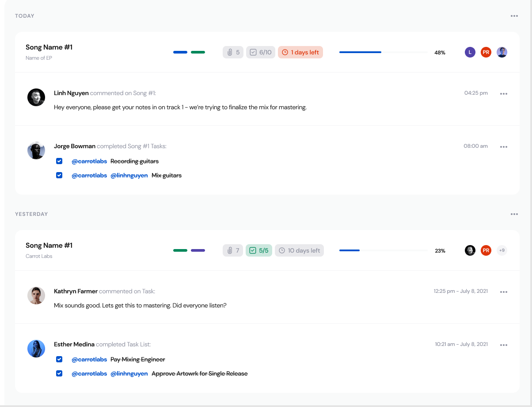Image resolution: width=532 pixels, height=407 pixels.
Task: Open options for Linh Nguyen's comment
Action: tap(503, 94)
